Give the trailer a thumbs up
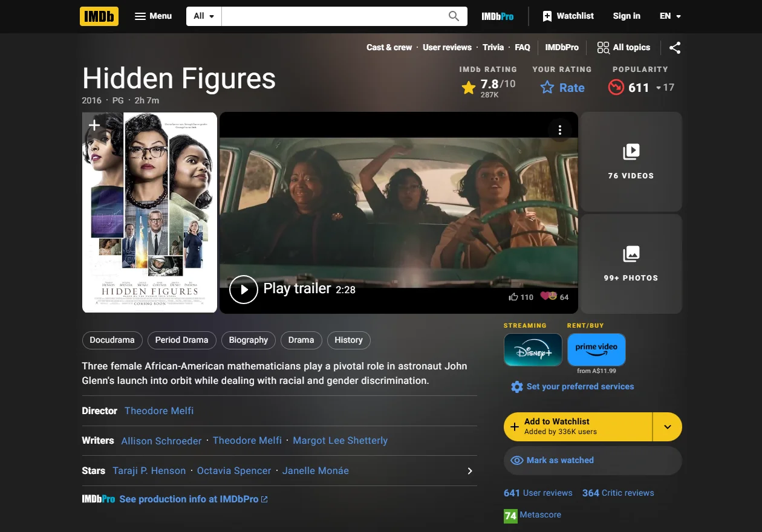 (x=513, y=297)
